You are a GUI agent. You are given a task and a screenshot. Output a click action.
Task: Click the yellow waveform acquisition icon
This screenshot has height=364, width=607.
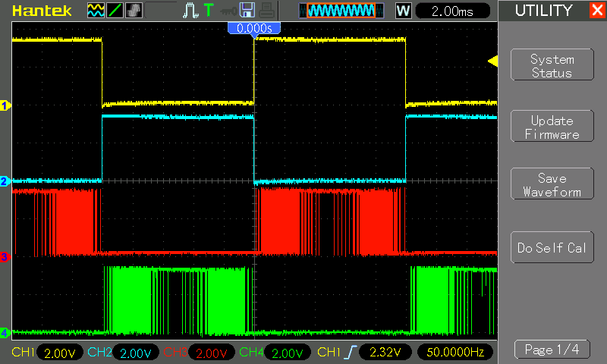coord(96,11)
